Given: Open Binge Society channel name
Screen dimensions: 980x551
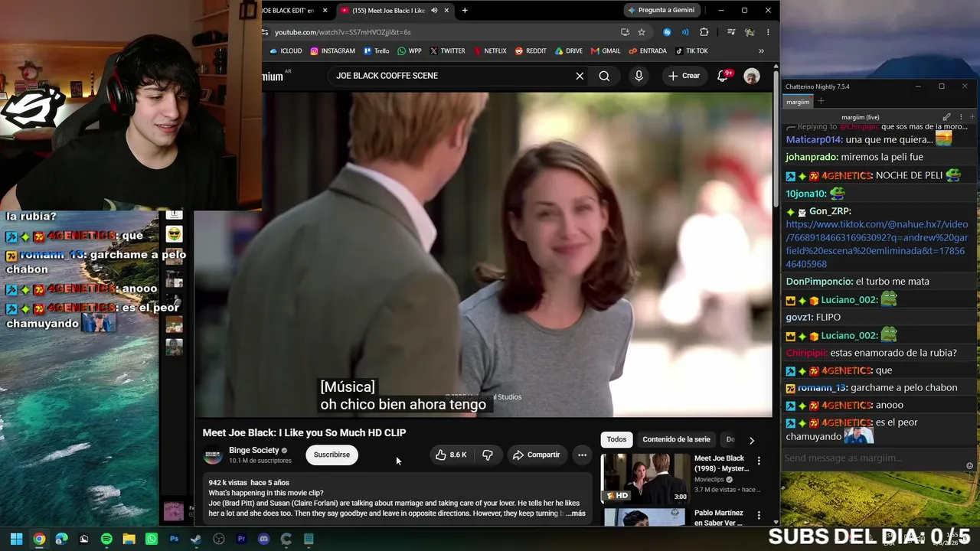Looking at the screenshot, I should tap(253, 450).
